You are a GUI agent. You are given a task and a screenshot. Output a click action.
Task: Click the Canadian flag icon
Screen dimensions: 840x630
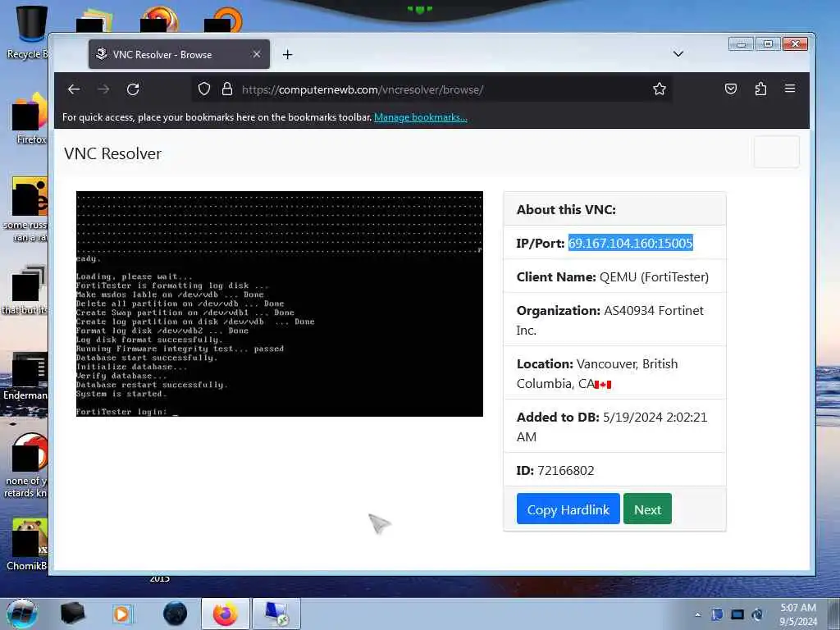[603, 385]
